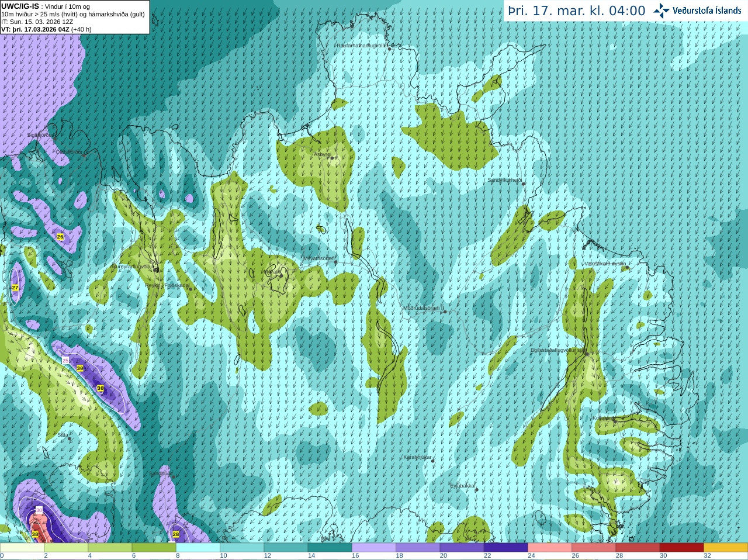This screenshot has height=560, width=748.
Task: Select the dark red 30–32 m/s legend swatch
Action: click(681, 548)
